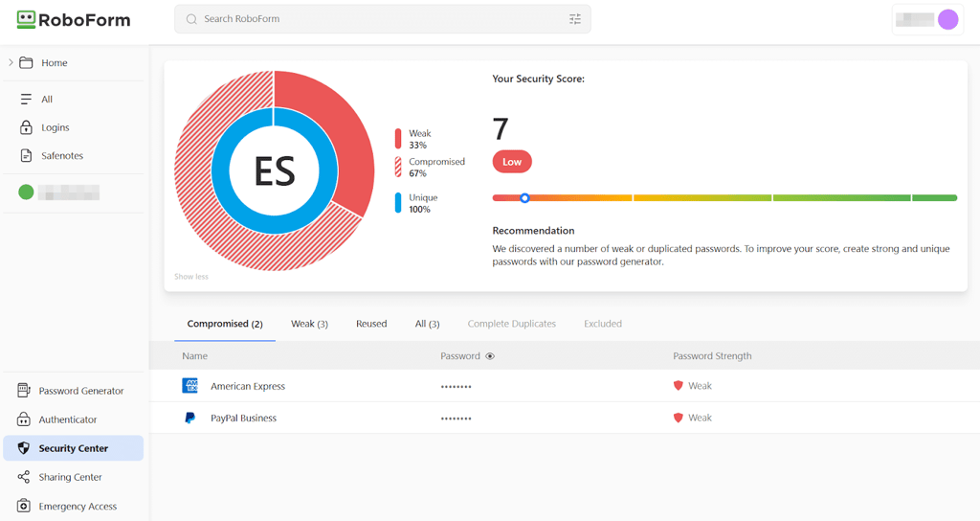Click the Authenticator lock icon
980x521 pixels.
[x=23, y=419]
